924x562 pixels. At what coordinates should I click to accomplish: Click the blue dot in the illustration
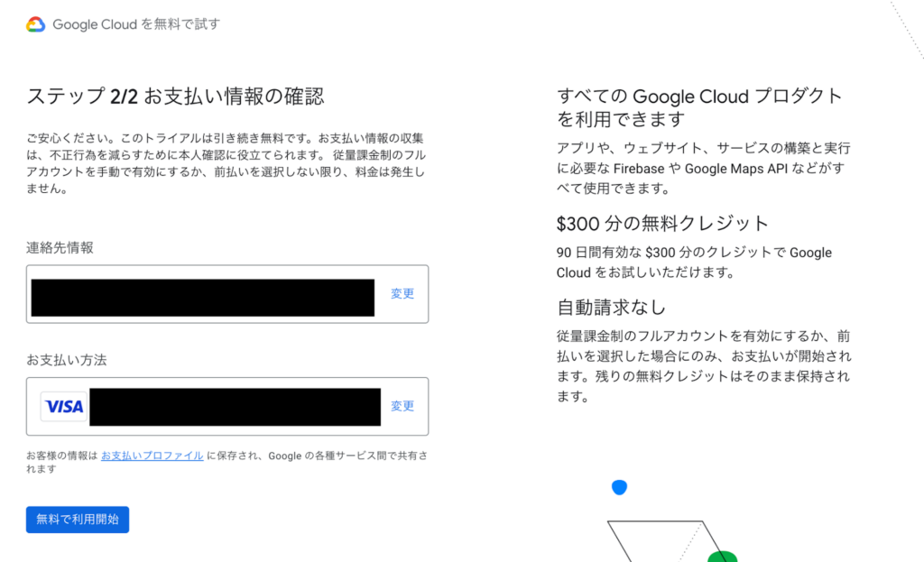619,487
